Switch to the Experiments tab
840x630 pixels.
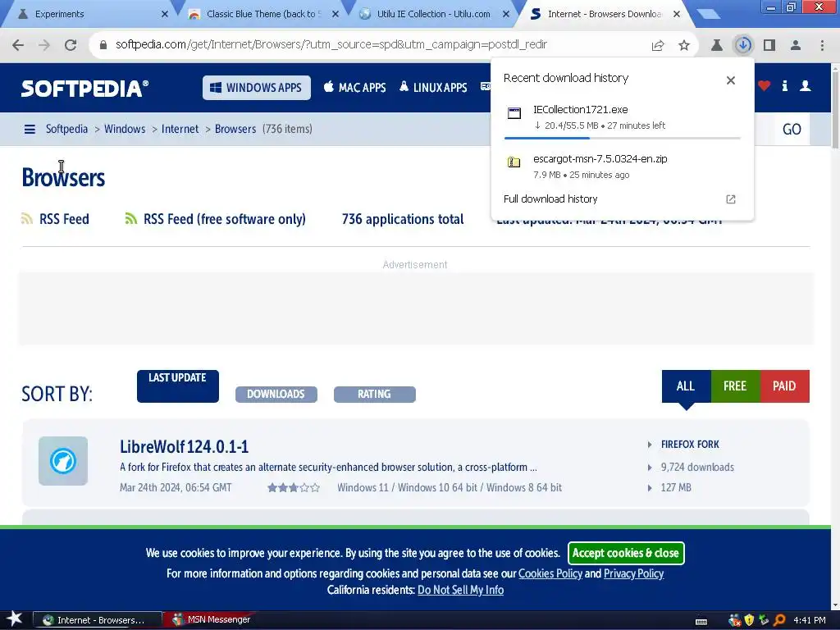pos(89,14)
